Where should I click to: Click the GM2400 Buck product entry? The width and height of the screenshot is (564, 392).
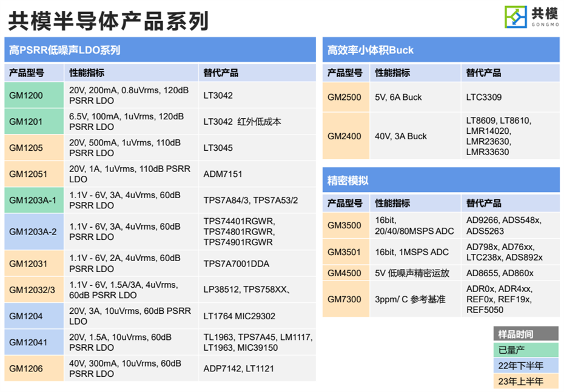click(x=346, y=136)
